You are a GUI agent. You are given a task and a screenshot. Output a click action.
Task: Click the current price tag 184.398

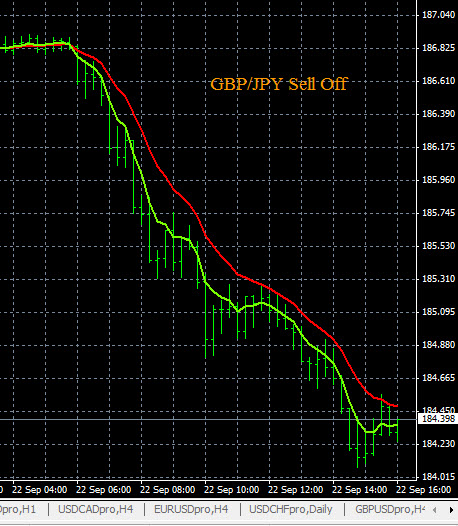(438, 419)
